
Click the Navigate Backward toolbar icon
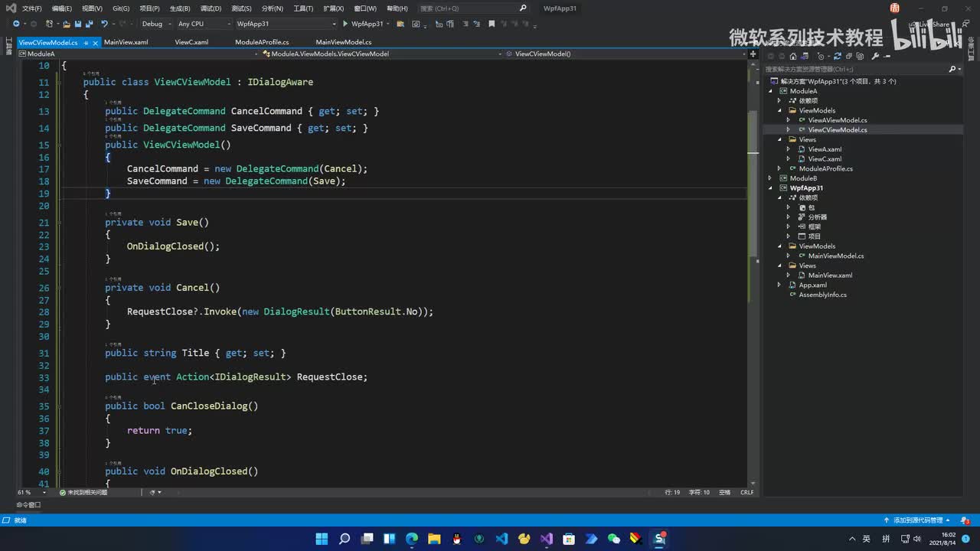click(x=16, y=24)
